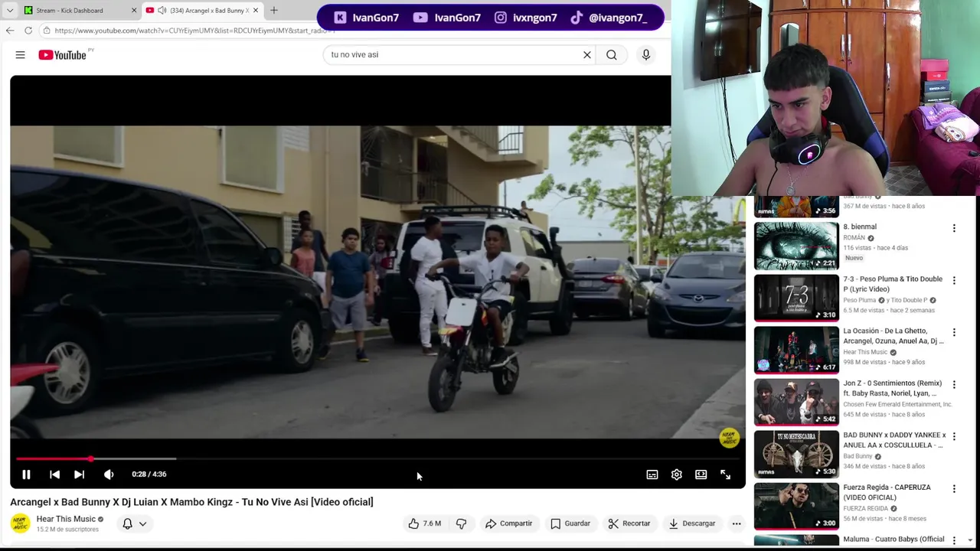Click the 15.2 M de suscriptores text
This screenshot has width=980, height=551.
(x=67, y=530)
